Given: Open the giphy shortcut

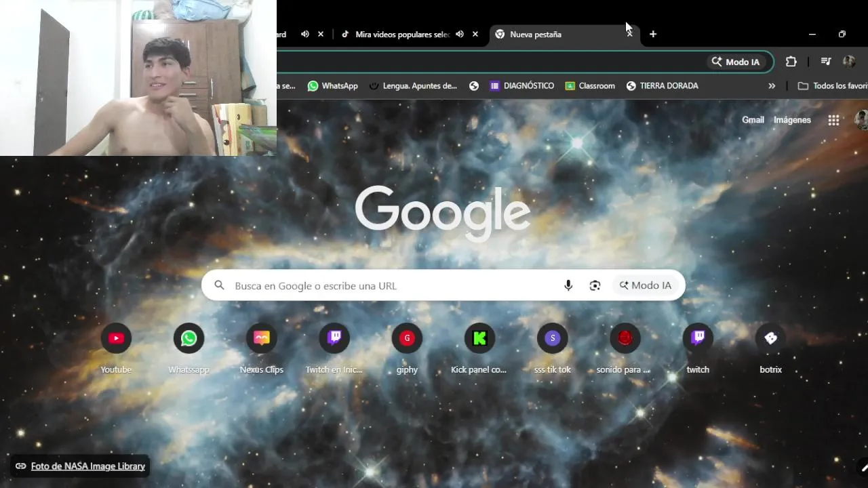Looking at the screenshot, I should [407, 338].
